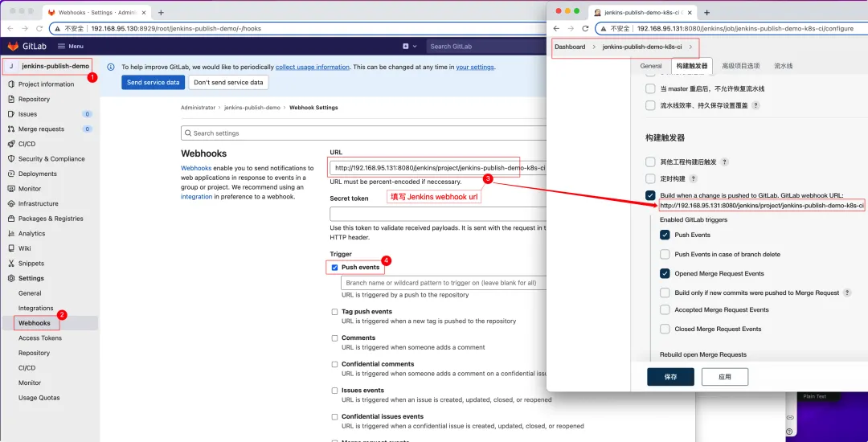The height and width of the screenshot is (442, 868).
Task: Click reload icon in GitLab browser window
Action: coord(39,28)
